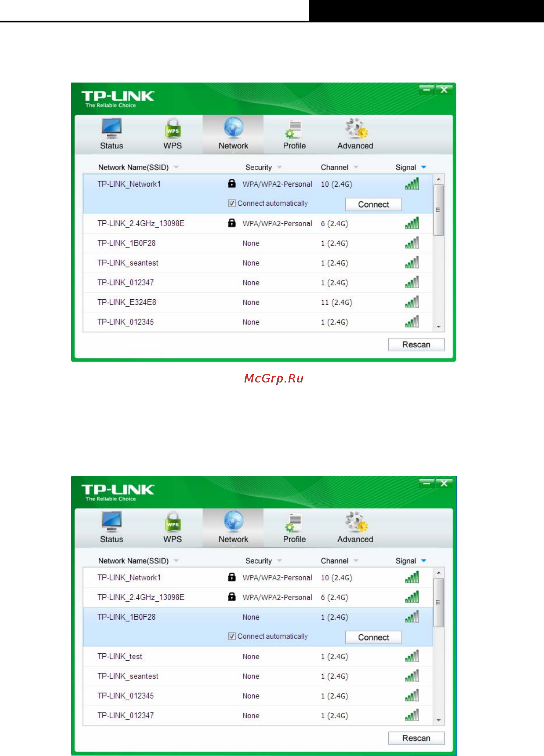Click signal bars of TP-LINK_E324E8
Image resolution: width=544 pixels, height=756 pixels.
[x=412, y=302]
